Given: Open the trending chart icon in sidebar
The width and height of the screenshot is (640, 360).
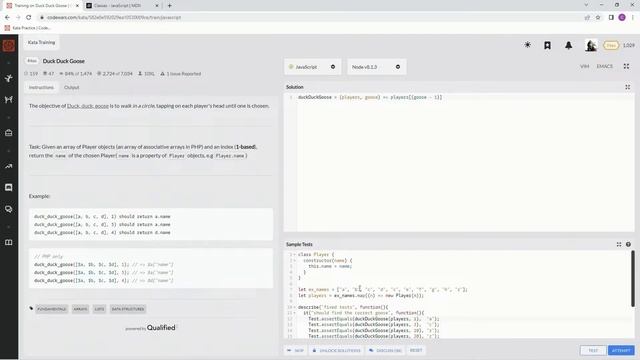Looking at the screenshot, I should (x=9, y=166).
